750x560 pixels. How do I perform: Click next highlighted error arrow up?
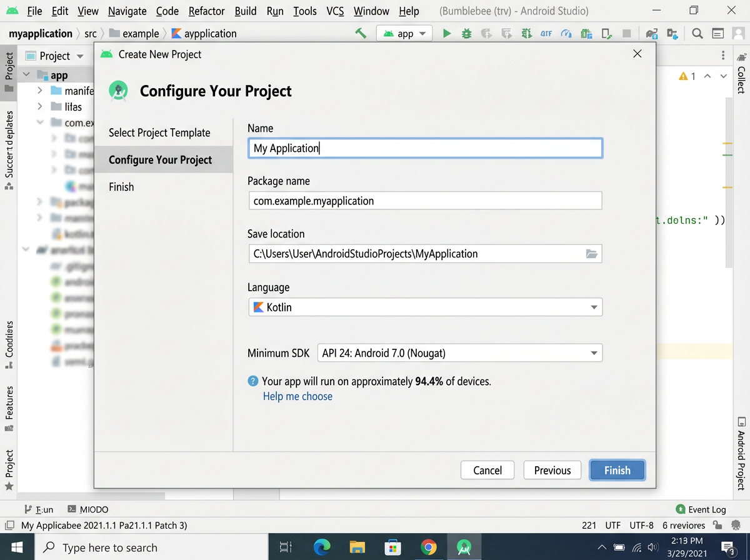pyautogui.click(x=707, y=76)
